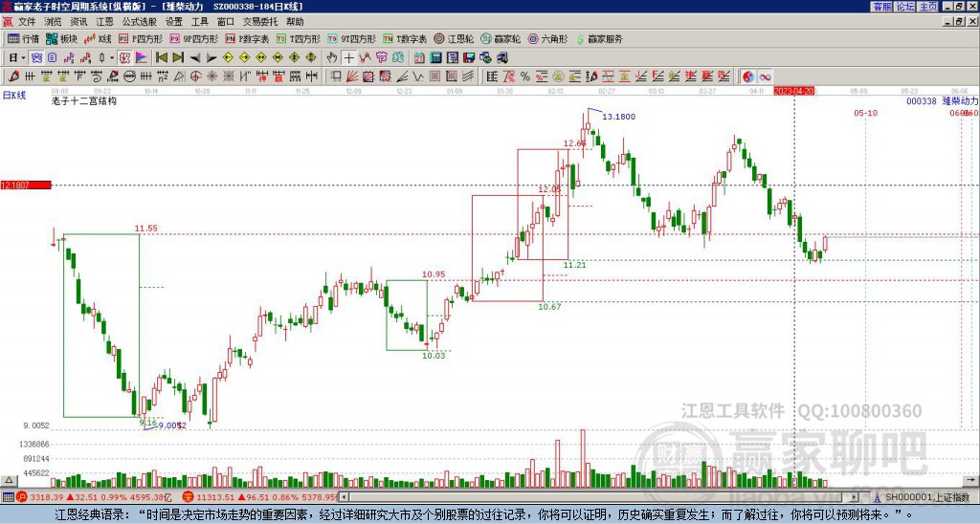Jump to last bar with green skip-forward icon

[x=178, y=58]
